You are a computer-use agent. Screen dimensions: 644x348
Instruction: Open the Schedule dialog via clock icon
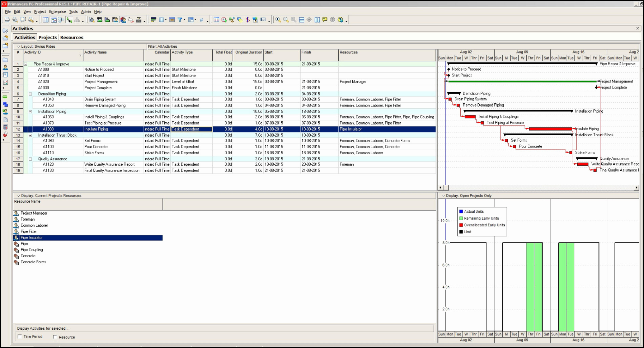coord(224,20)
